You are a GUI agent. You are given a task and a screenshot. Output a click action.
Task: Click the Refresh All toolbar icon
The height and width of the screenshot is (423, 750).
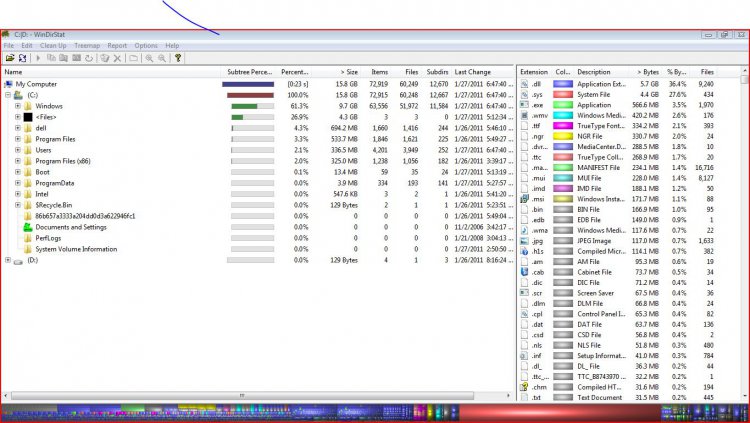click(x=22, y=58)
